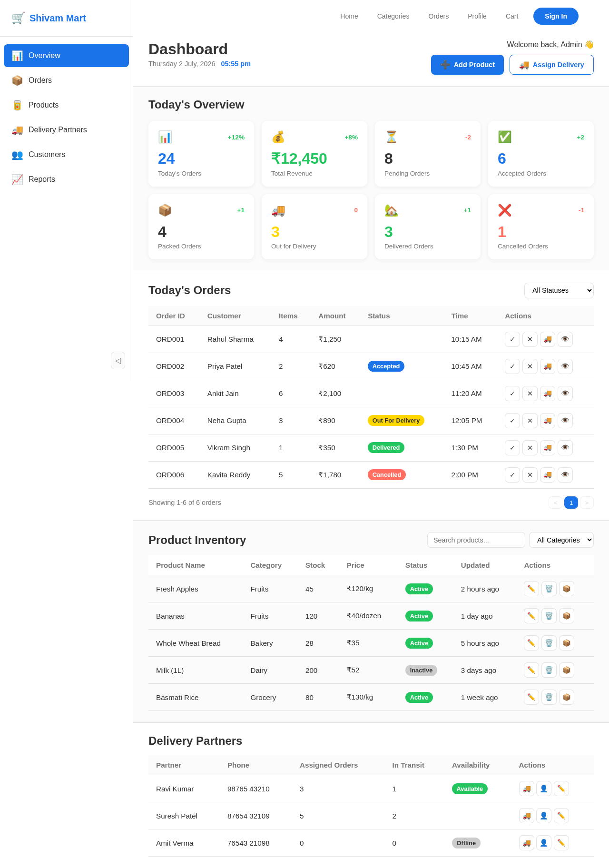The height and width of the screenshot is (868, 609).
Task: Click the Shivam Mart cart logo
Action: point(18,18)
